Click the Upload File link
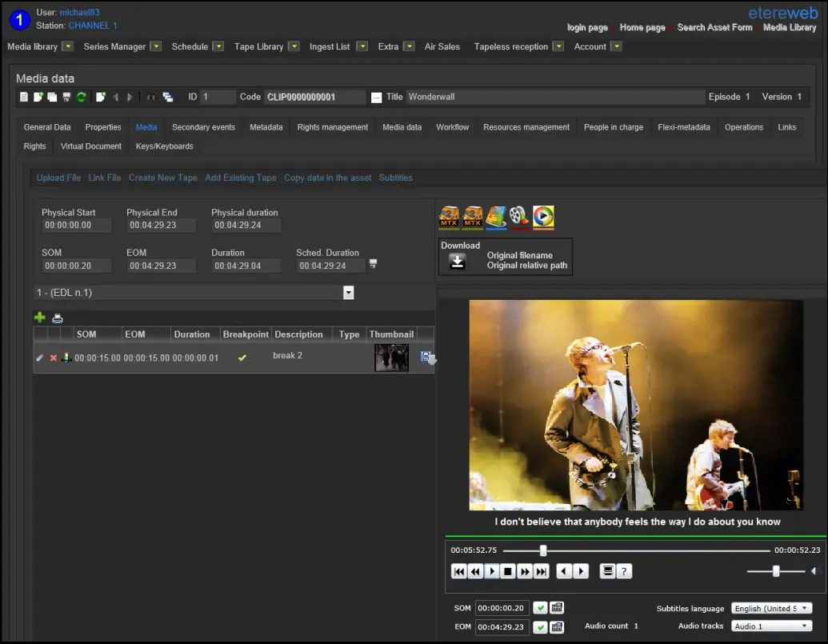 [58, 178]
